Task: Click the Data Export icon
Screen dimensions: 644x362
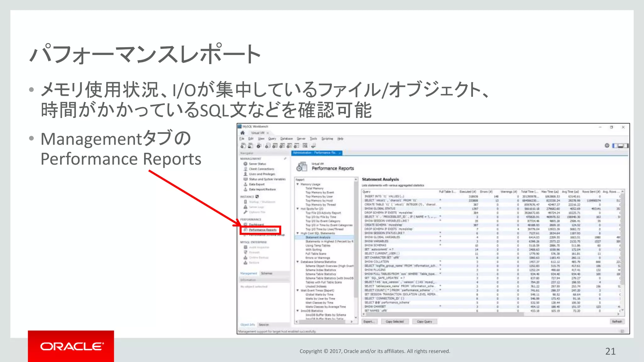Action: [x=245, y=184]
